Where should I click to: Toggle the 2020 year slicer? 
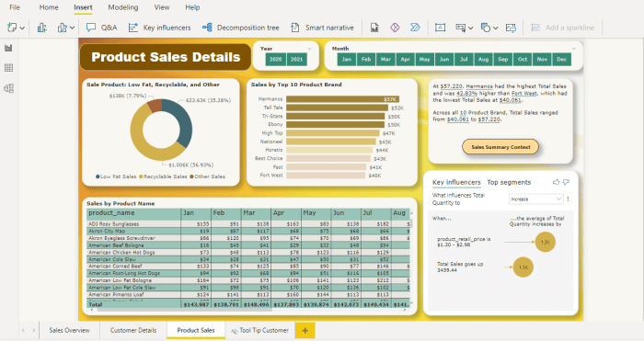pos(276,59)
